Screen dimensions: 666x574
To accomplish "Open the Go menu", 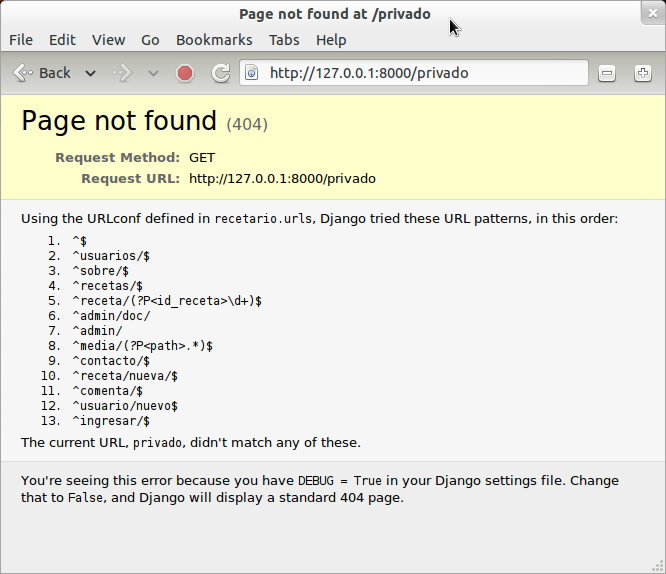I will tap(150, 40).
